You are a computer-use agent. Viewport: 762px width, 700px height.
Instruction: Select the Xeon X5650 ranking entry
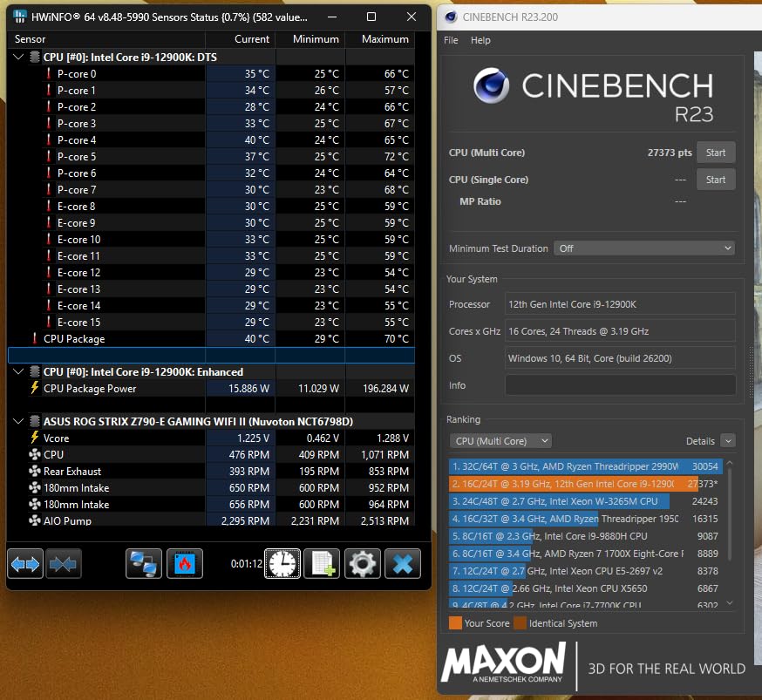585,588
